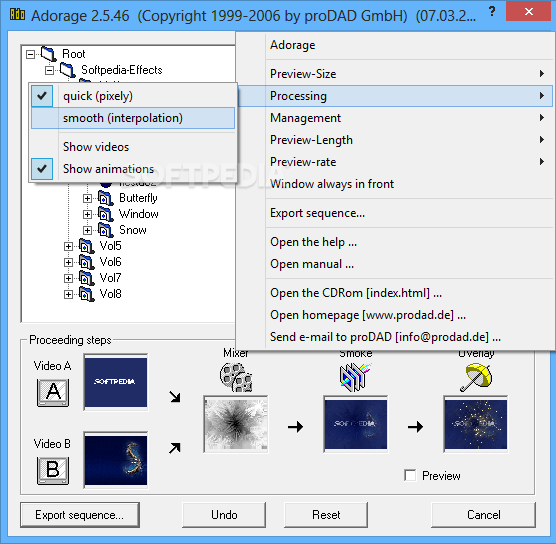Expand the Snow tree node
Viewport: 556px width, 544px height.
(x=87, y=230)
